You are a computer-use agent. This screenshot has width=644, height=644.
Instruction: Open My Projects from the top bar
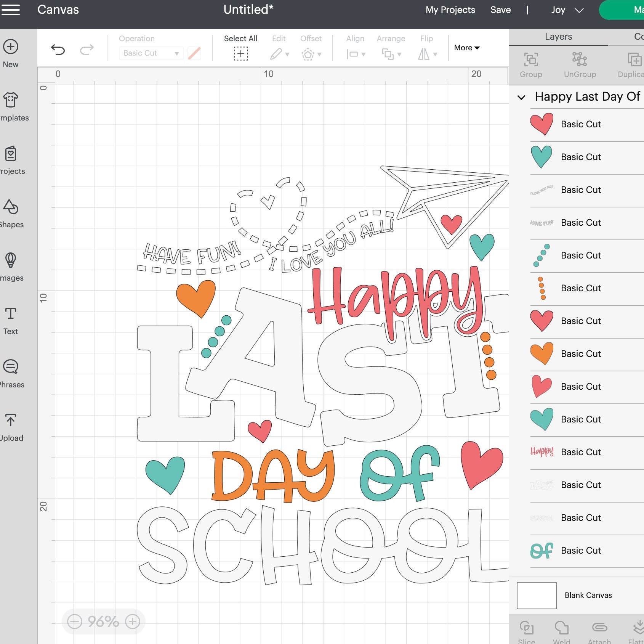click(x=450, y=10)
